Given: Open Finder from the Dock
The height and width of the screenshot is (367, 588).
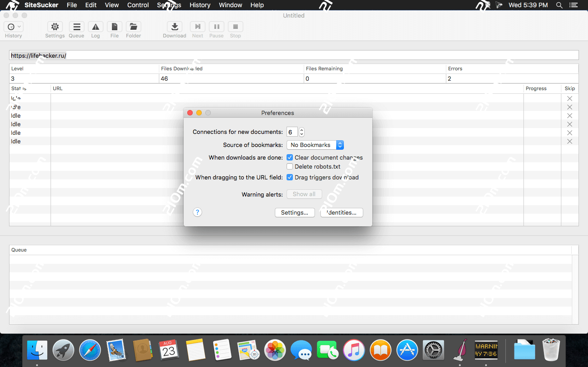Looking at the screenshot, I should (37, 350).
